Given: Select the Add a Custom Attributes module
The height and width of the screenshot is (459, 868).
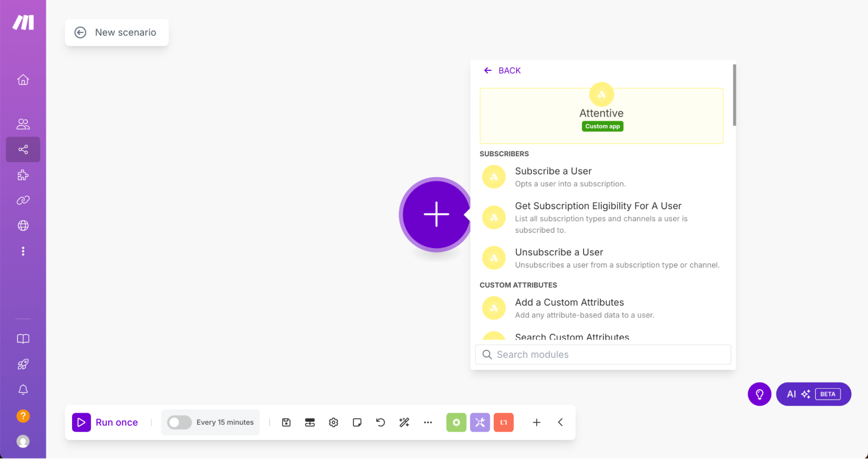Looking at the screenshot, I should click(x=601, y=308).
